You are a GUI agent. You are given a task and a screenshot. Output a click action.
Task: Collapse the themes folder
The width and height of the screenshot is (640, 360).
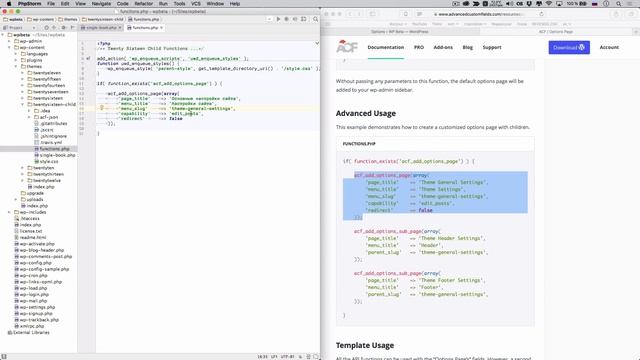tap(16, 67)
